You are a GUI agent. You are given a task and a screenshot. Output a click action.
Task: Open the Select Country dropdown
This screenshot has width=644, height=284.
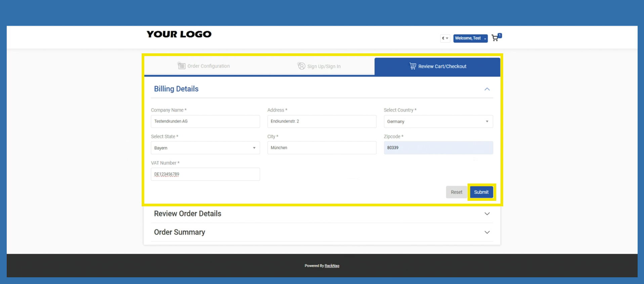coord(438,122)
